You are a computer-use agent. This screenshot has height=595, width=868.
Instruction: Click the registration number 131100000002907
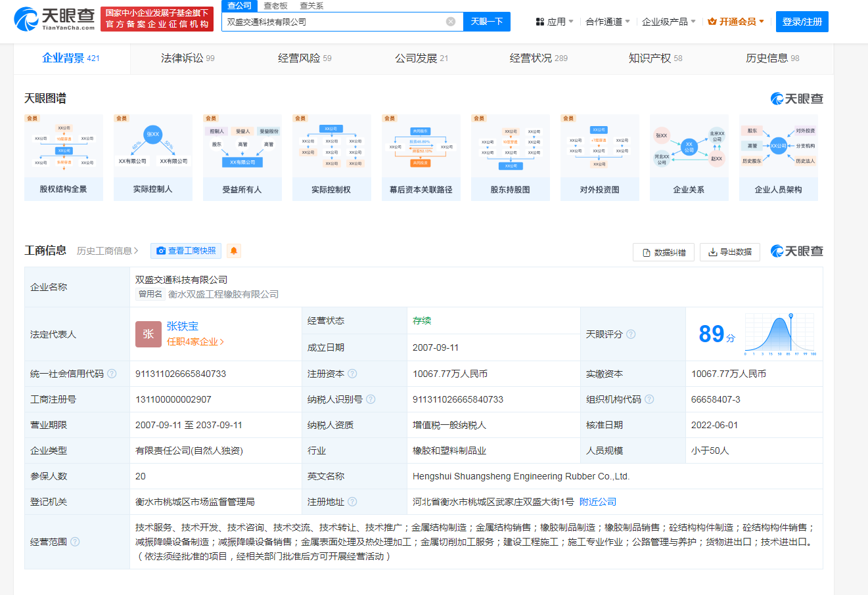173,399
